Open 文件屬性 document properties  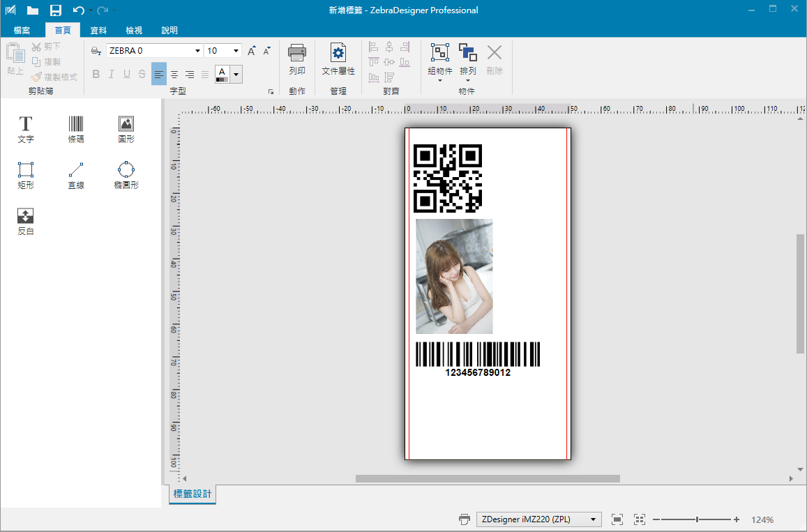[338, 59]
